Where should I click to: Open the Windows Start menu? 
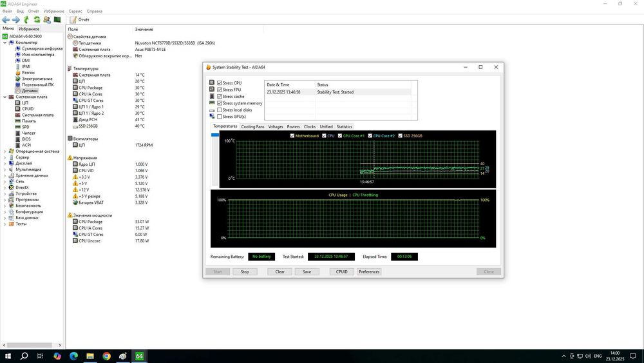(x=7, y=356)
